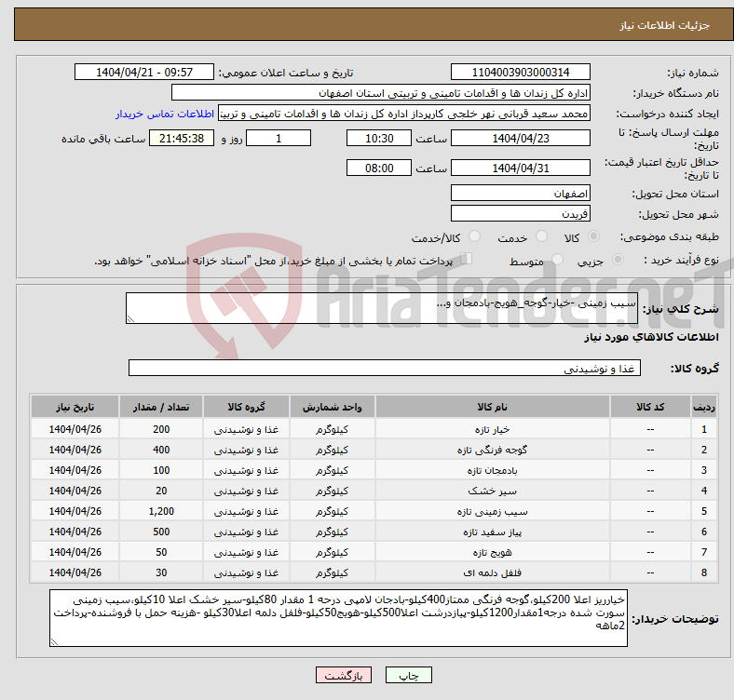
Task: Click the quantity 30 cell
Action: (161, 572)
